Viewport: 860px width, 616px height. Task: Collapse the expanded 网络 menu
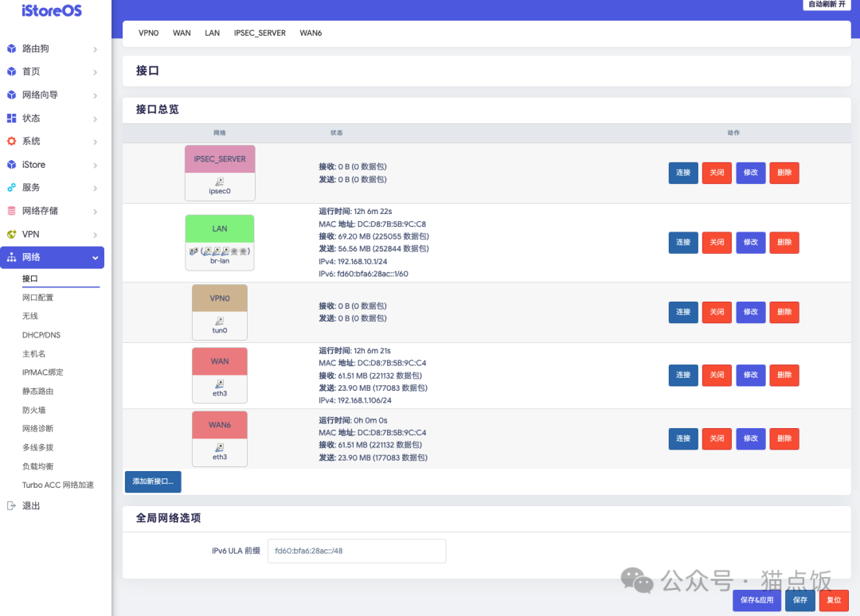point(96,257)
